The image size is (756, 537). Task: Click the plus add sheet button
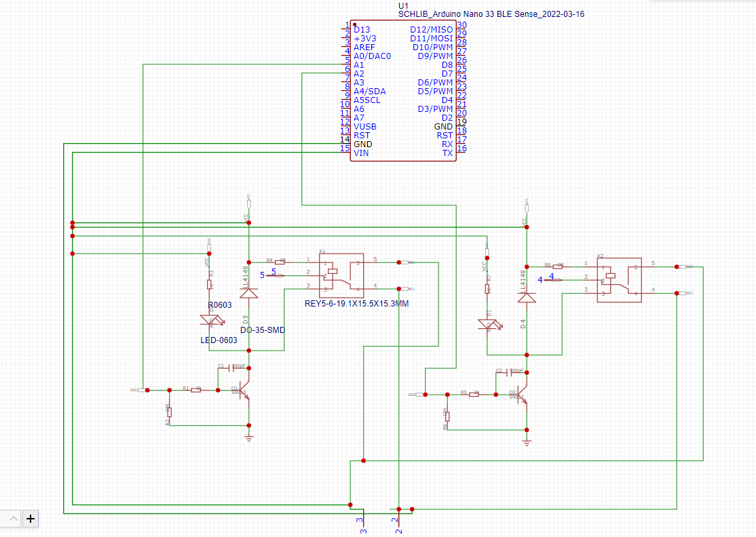[31, 519]
